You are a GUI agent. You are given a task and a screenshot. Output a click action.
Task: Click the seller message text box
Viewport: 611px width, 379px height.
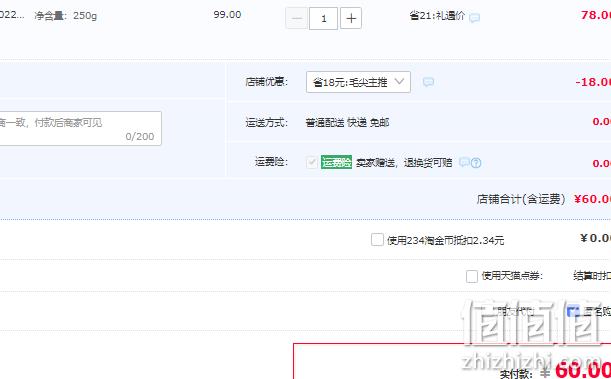[x=80, y=129]
